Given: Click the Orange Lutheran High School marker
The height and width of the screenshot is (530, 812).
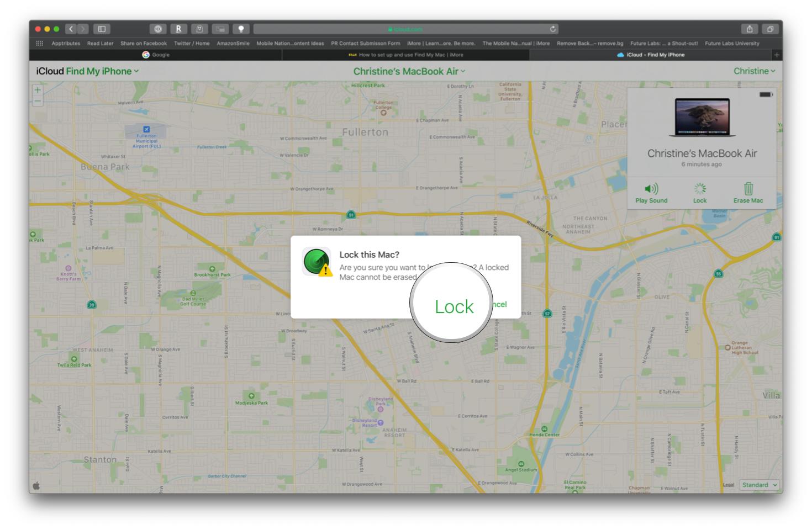Looking at the screenshot, I should (x=727, y=347).
